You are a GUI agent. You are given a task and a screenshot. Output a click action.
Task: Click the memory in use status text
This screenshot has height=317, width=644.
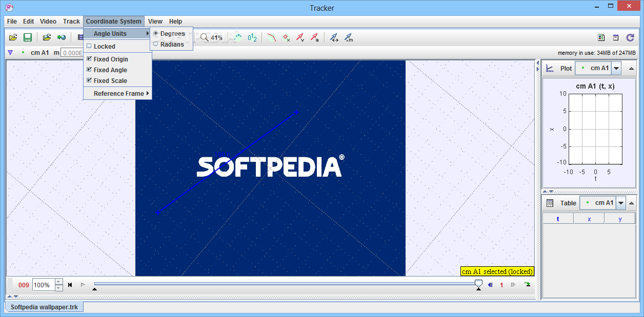click(x=597, y=53)
